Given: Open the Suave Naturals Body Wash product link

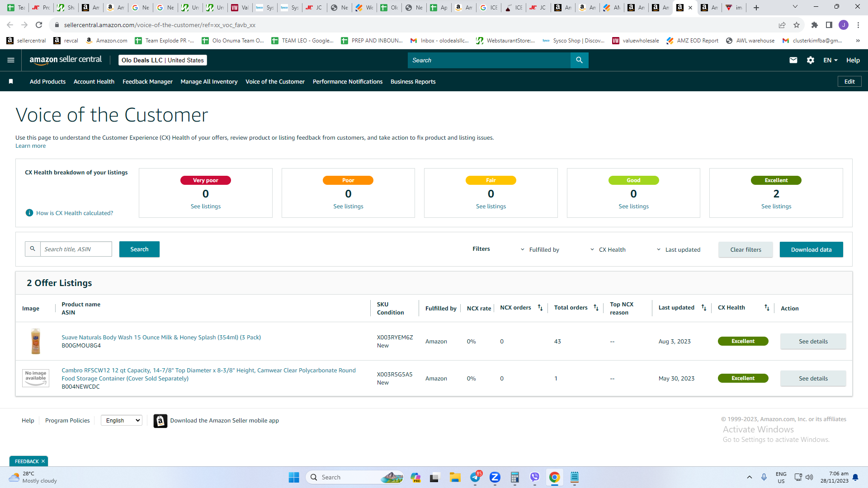Looking at the screenshot, I should click(161, 337).
